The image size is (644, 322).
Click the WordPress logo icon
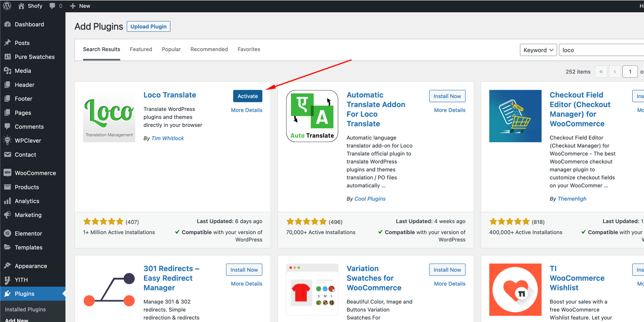point(7,6)
